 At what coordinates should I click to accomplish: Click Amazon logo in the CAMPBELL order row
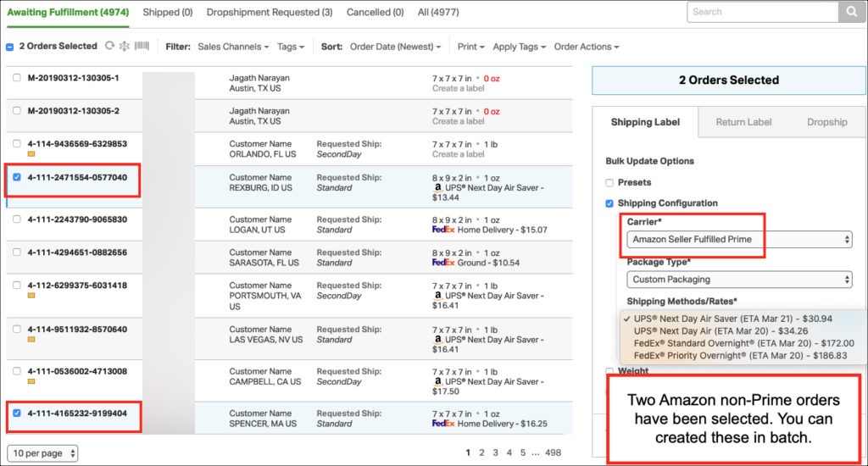point(438,381)
